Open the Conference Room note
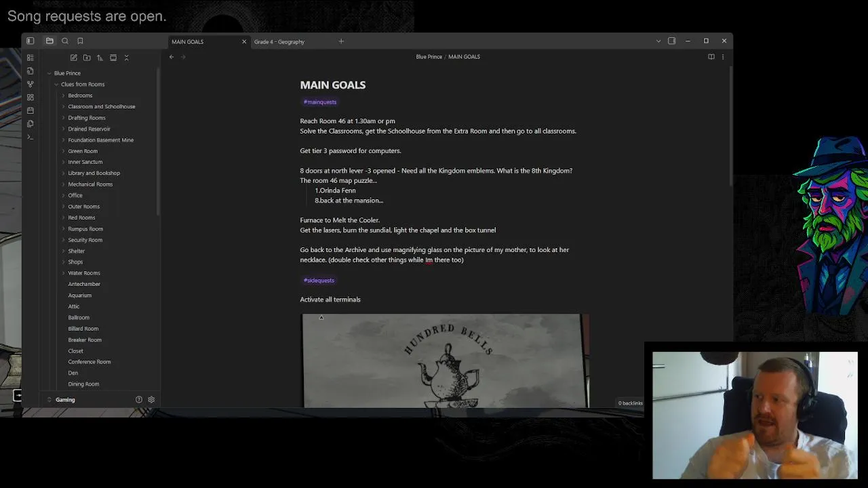 [x=90, y=362]
